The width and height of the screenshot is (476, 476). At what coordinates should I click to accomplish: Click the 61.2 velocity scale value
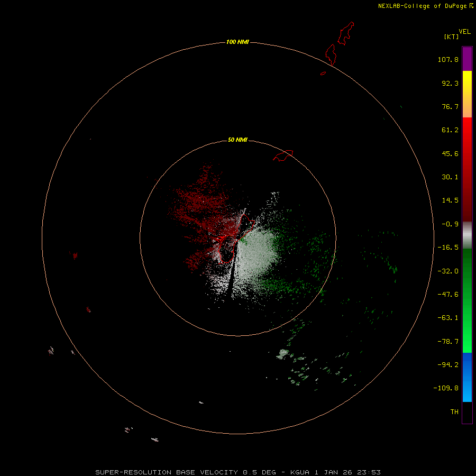coord(450,130)
